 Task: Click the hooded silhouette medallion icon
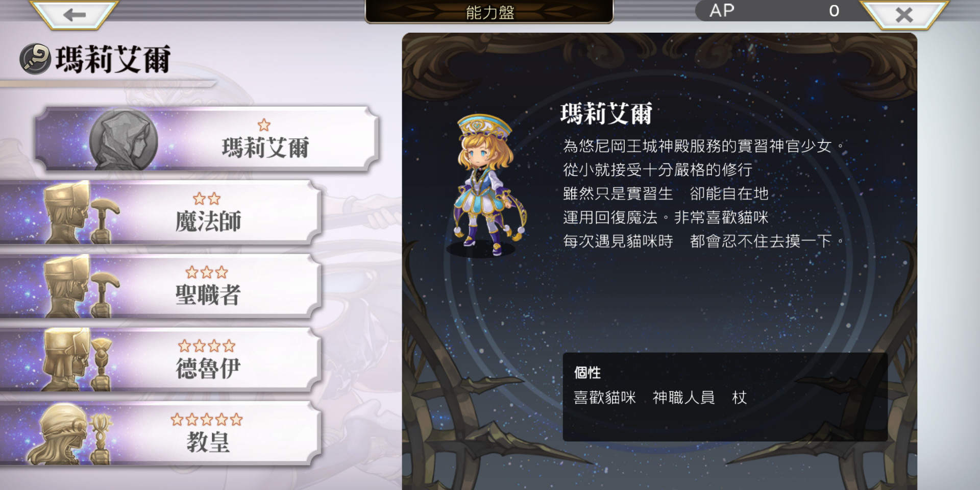124,139
